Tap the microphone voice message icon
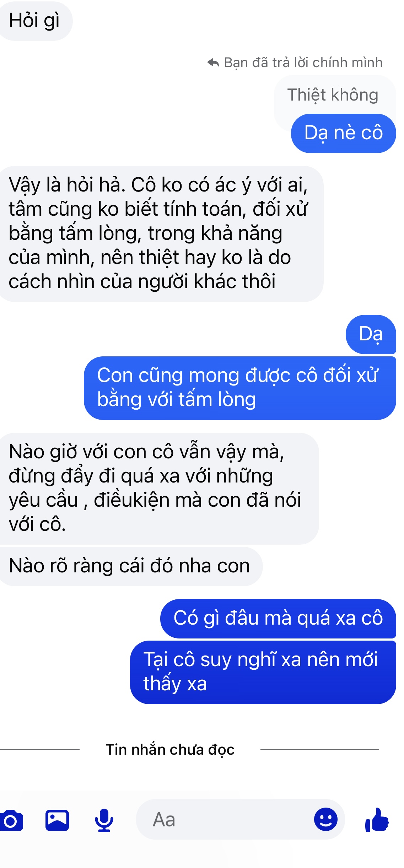The image size is (404, 868). [x=104, y=820]
